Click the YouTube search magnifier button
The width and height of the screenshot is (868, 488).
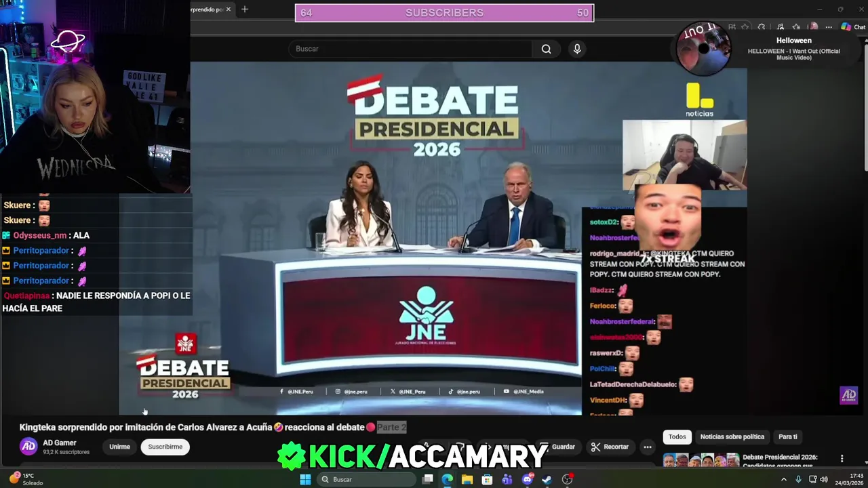point(546,49)
